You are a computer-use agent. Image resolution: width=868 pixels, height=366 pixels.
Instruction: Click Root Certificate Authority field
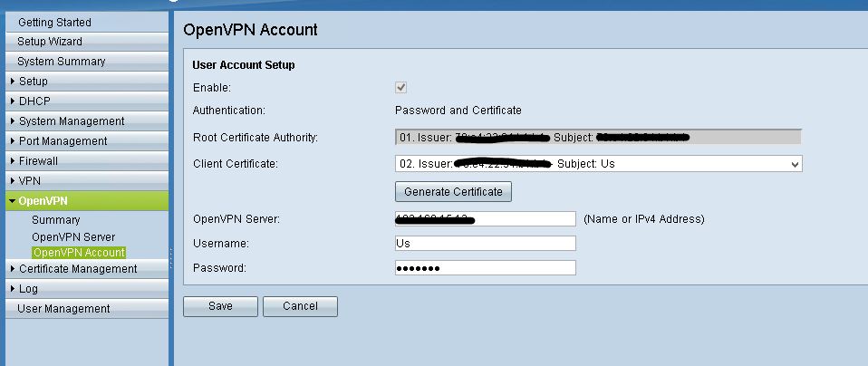click(x=598, y=138)
